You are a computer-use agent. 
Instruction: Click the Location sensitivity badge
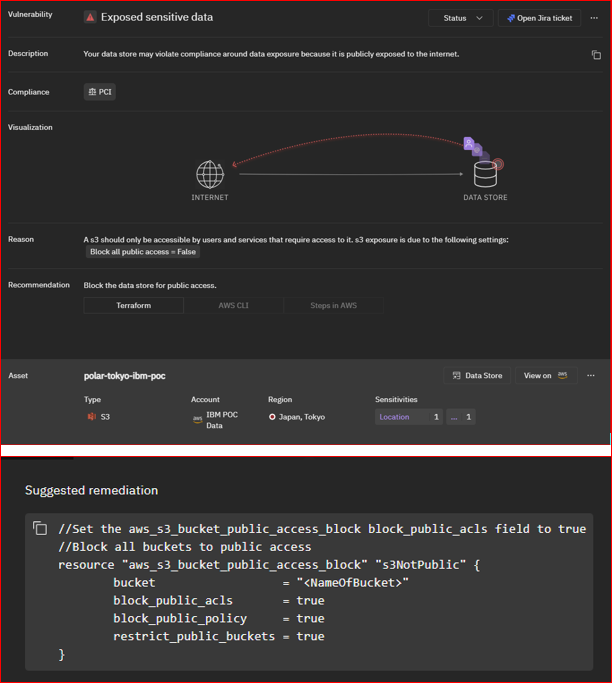(x=408, y=417)
